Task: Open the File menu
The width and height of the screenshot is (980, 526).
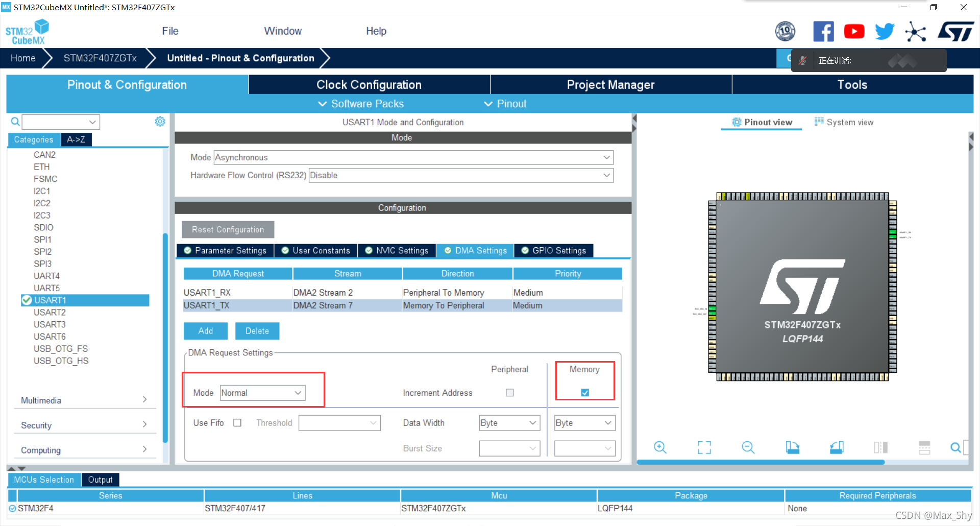Action: coord(170,31)
